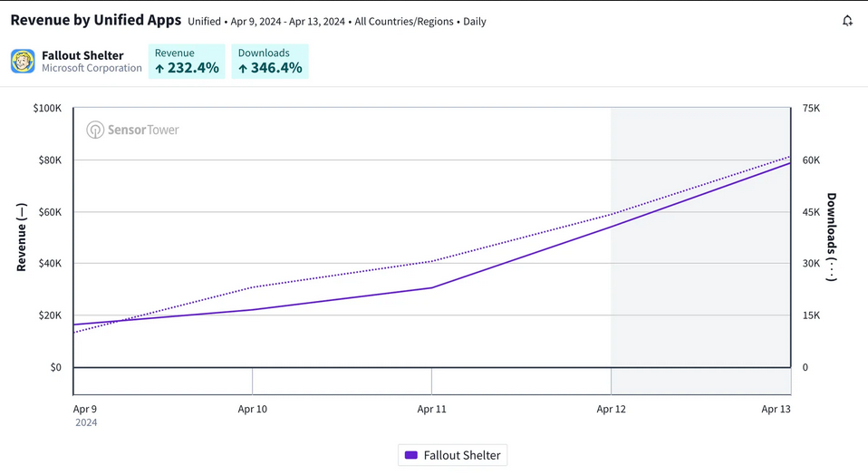The width and height of the screenshot is (868, 475).
Task: Click the Apr 12 date label
Action: [611, 409]
